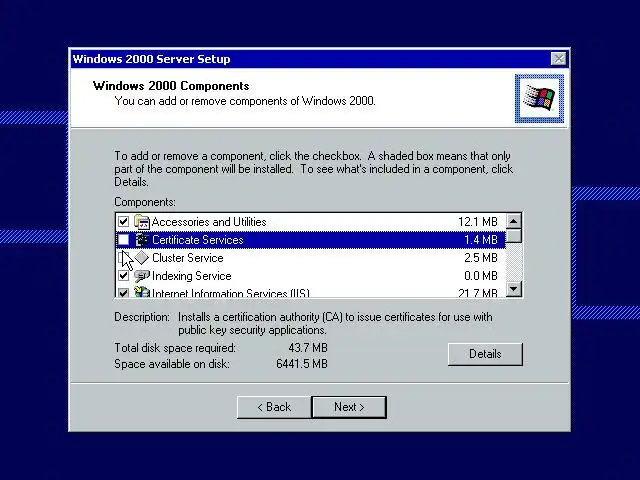The image size is (640, 480).
Task: Click the Cluster Service diamond icon
Action: 142,258
